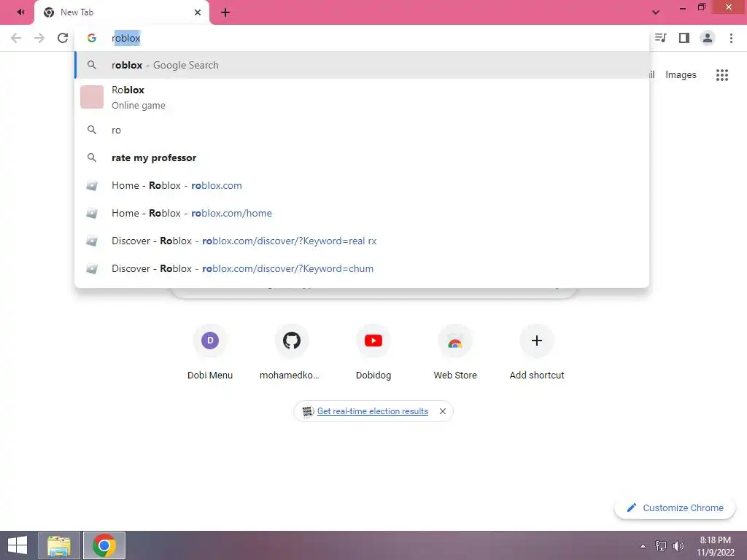This screenshot has width=747, height=560.
Task: Open the media controls icon in toolbar
Action: click(661, 38)
